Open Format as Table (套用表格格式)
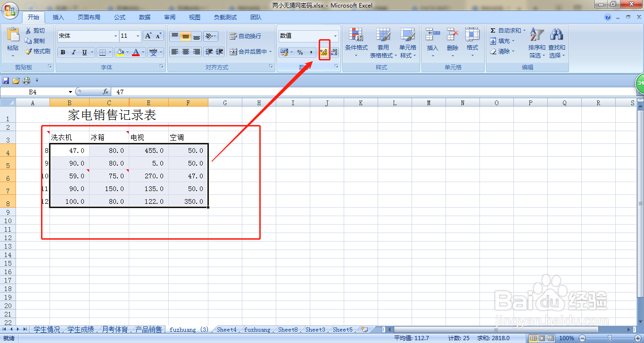The width and height of the screenshot is (644, 343). 383,42
